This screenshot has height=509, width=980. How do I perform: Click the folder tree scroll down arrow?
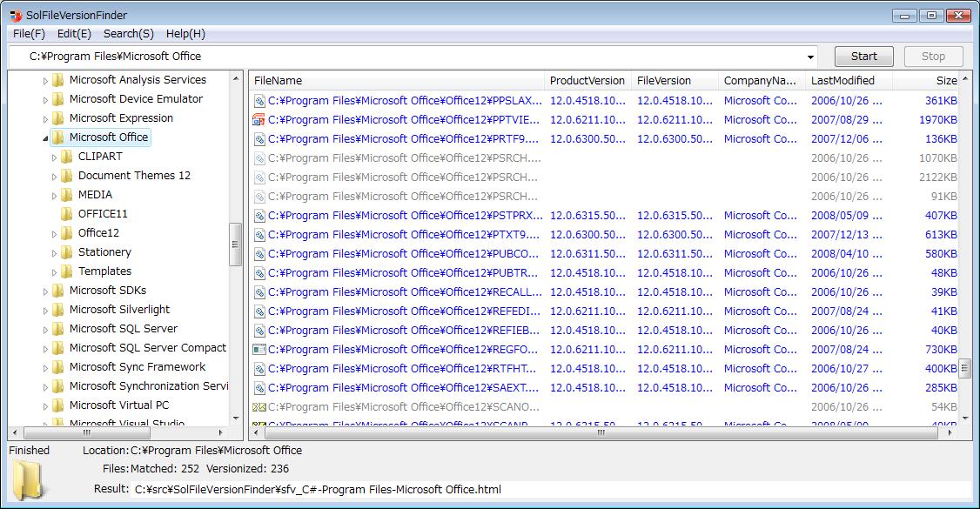[236, 418]
